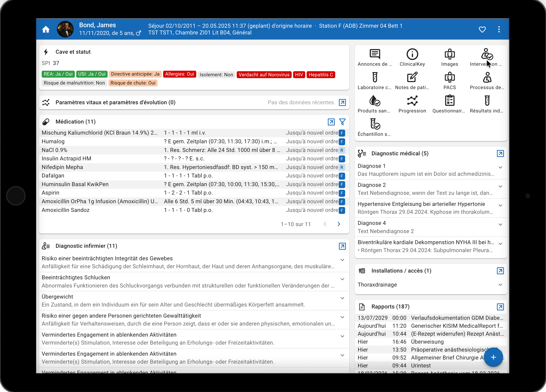Viewport: 546px width, 392px height.
Task: Expand Diagnose 1 chevron
Action: tap(500, 167)
